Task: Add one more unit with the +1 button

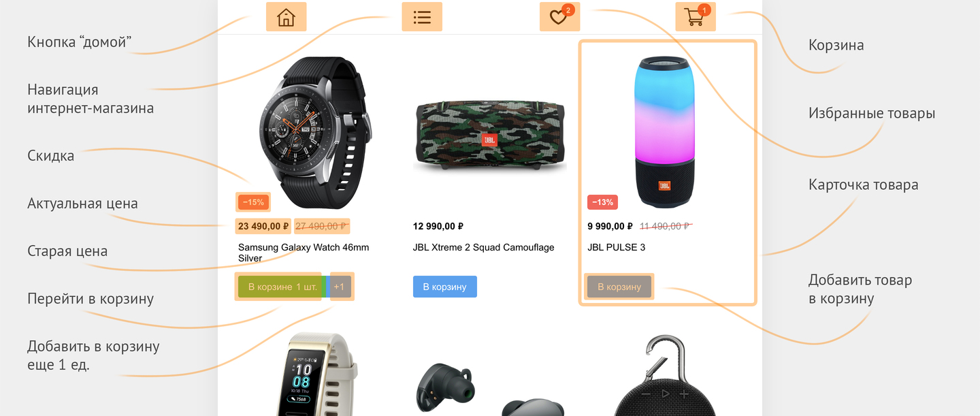Action: (340, 287)
